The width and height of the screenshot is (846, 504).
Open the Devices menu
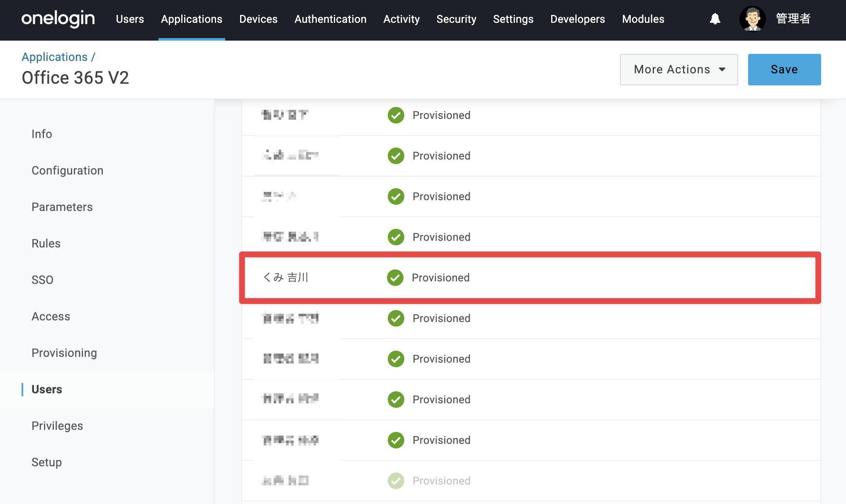(x=258, y=19)
